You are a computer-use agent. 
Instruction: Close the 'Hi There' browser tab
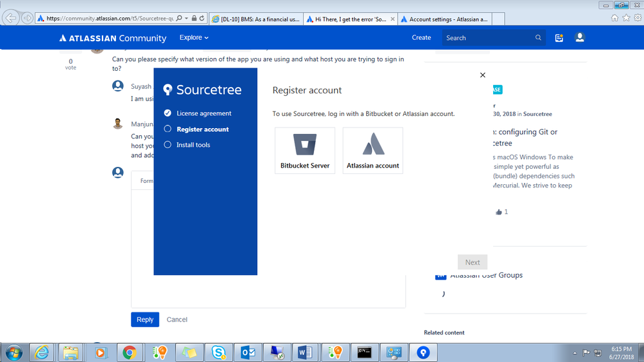pyautogui.click(x=393, y=19)
